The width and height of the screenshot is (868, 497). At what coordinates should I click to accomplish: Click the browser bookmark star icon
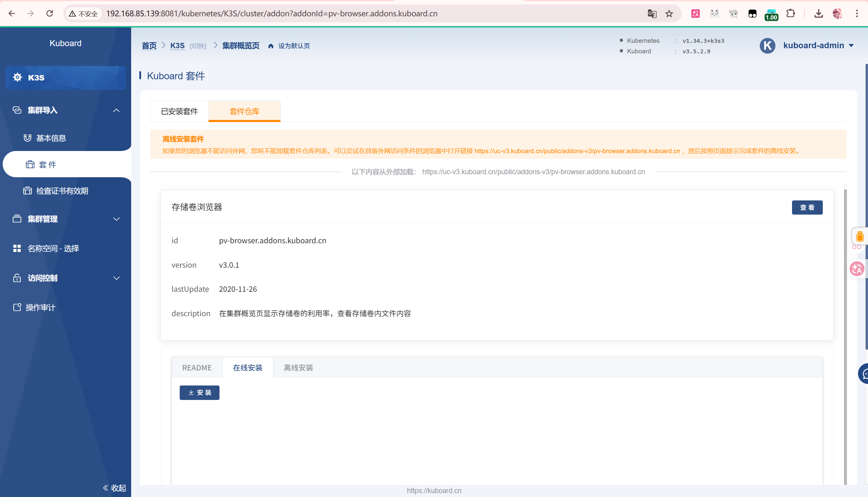pos(669,14)
